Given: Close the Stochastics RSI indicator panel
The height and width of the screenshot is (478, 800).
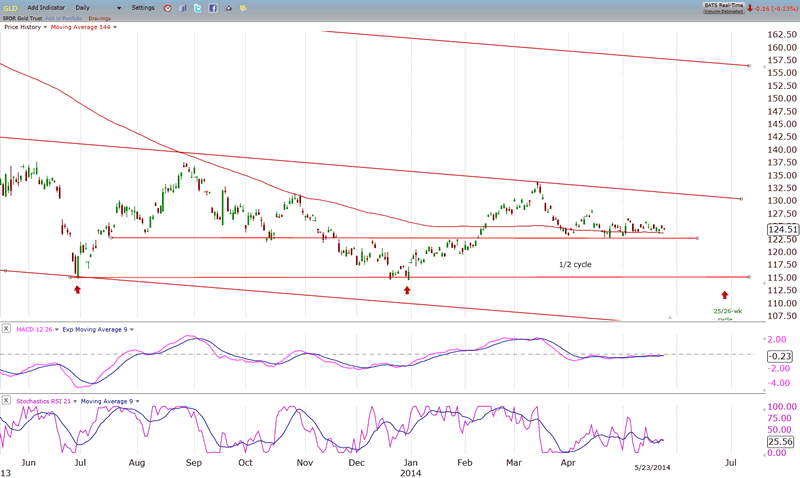Looking at the screenshot, I should click(7, 400).
